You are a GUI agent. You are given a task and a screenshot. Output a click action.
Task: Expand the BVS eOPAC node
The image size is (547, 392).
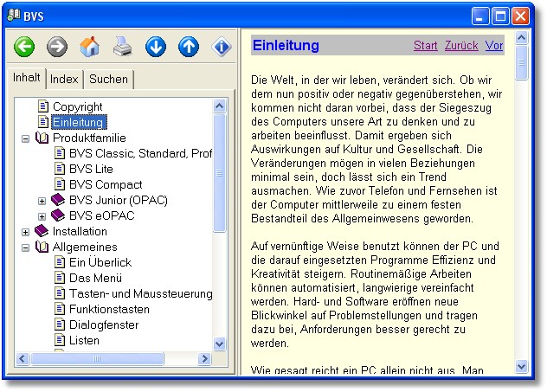pos(42,216)
